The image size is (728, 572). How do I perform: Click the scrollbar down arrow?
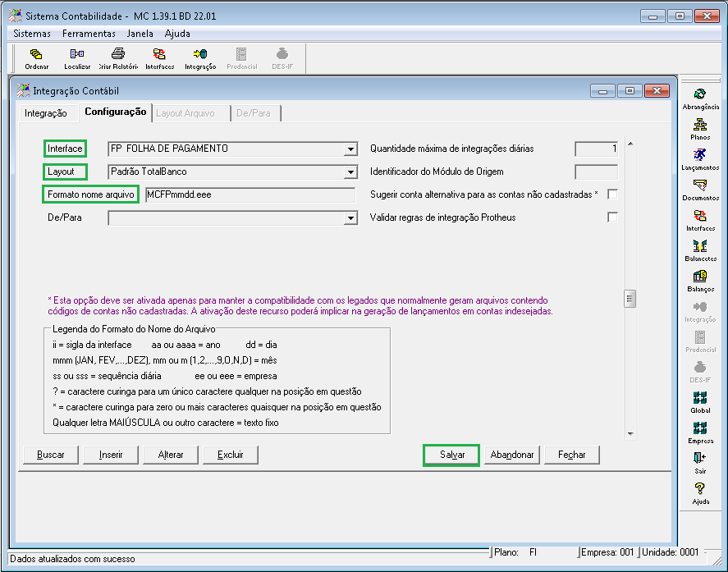630,433
